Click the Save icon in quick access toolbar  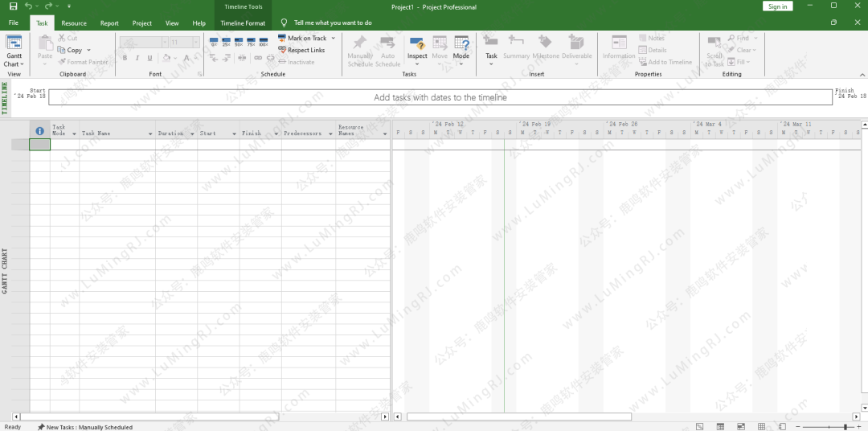click(13, 6)
